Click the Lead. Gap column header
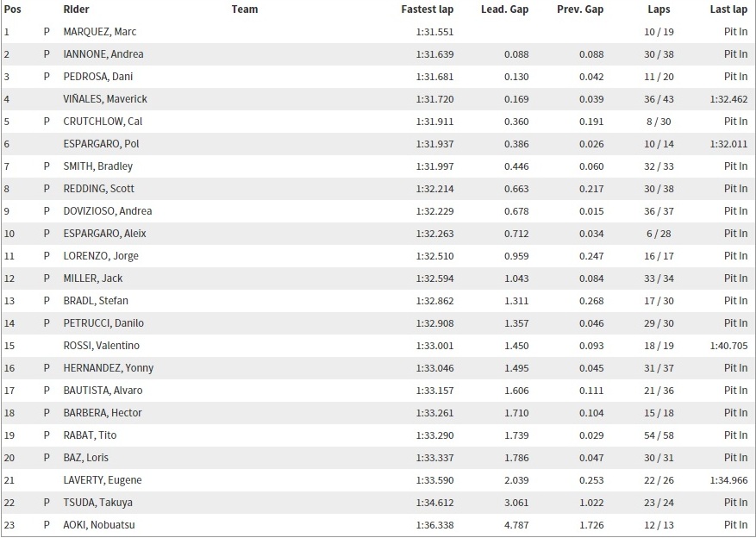Image resolution: width=756 pixels, height=538 pixels. point(504,9)
